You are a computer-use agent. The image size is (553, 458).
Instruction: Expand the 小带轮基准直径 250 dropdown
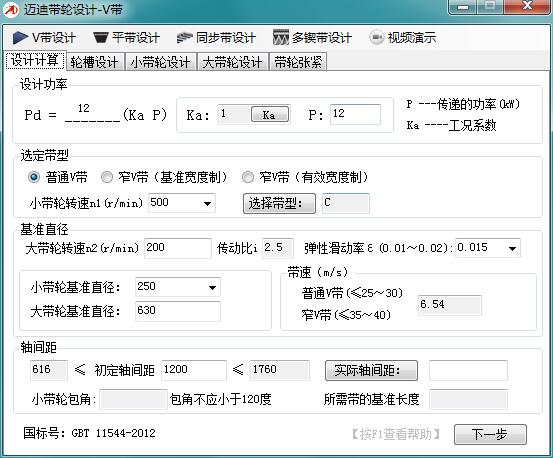(212, 287)
